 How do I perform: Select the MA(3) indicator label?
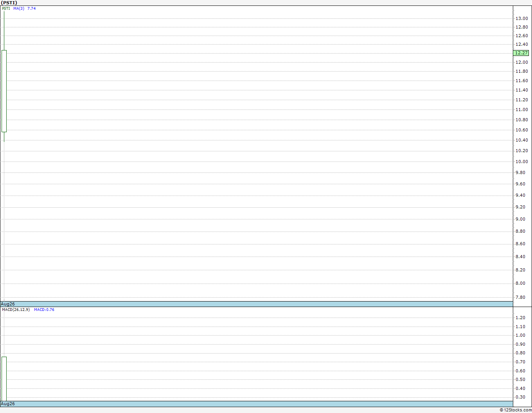(19, 9)
